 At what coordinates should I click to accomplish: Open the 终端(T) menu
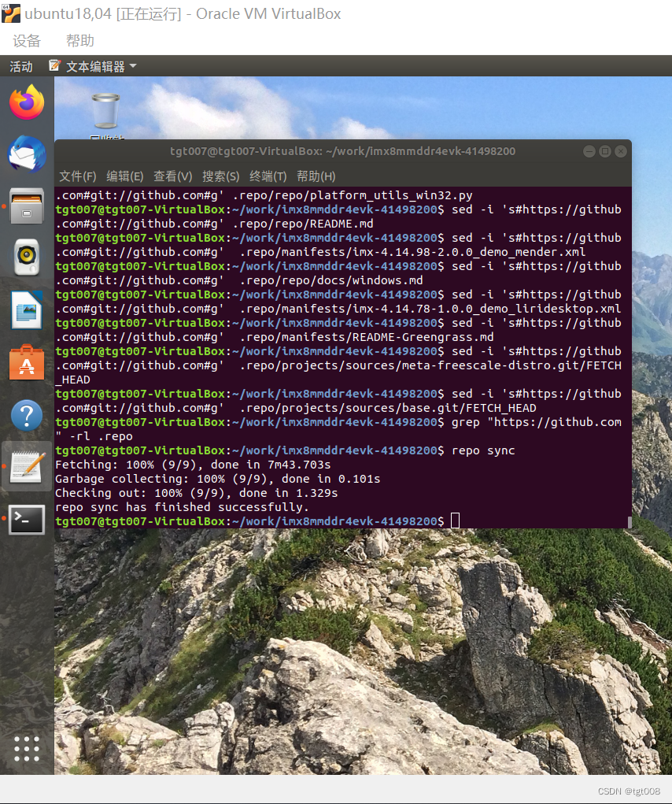(x=268, y=176)
